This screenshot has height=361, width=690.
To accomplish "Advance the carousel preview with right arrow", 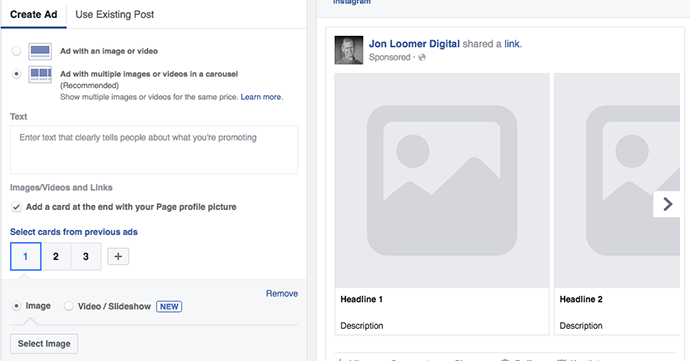I will tap(667, 204).
